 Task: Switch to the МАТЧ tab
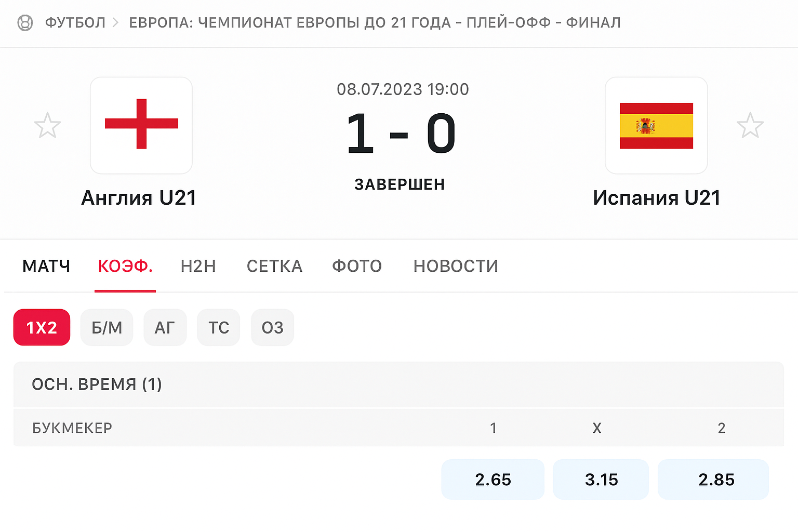click(46, 266)
